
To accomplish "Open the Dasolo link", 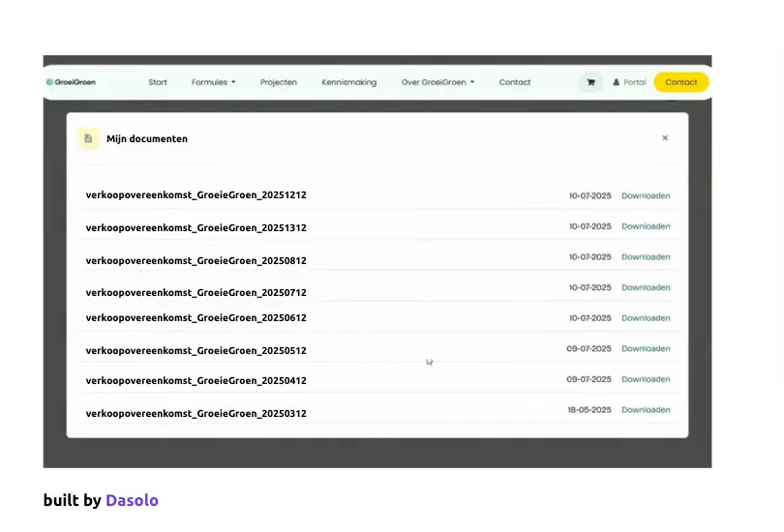I will 132,500.
